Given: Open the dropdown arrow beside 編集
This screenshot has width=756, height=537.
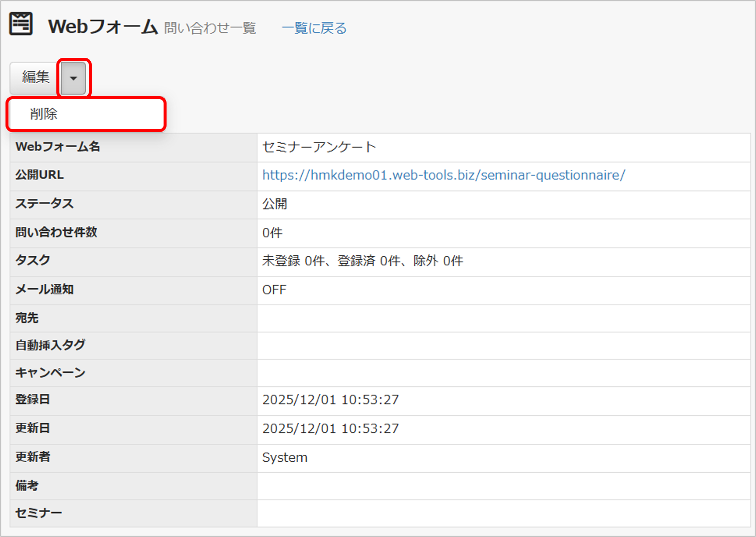Looking at the screenshot, I should [74, 78].
